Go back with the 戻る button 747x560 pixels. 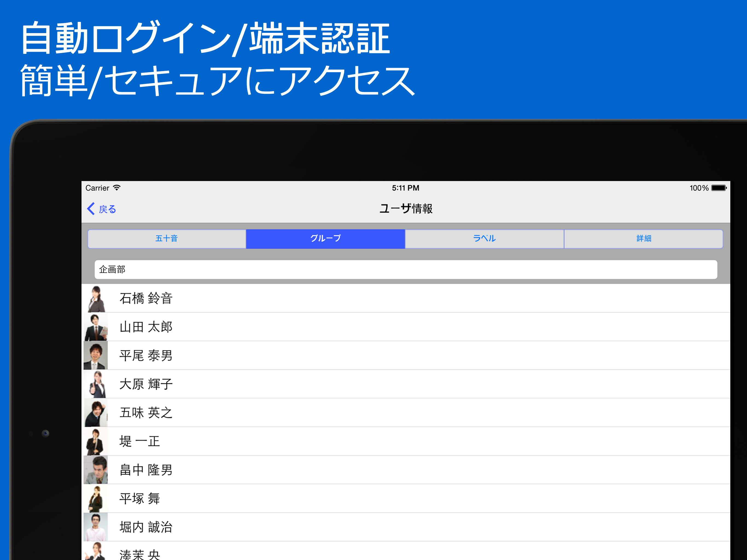click(102, 209)
